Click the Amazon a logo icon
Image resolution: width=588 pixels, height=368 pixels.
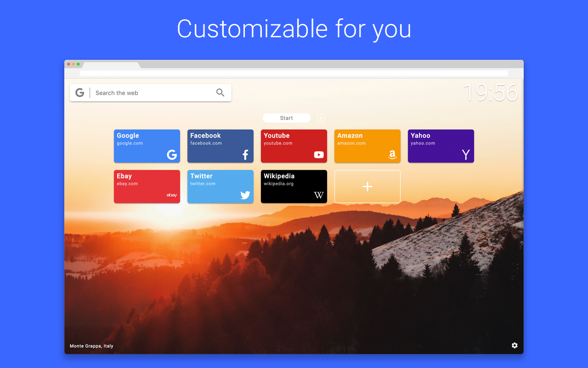pyautogui.click(x=392, y=155)
